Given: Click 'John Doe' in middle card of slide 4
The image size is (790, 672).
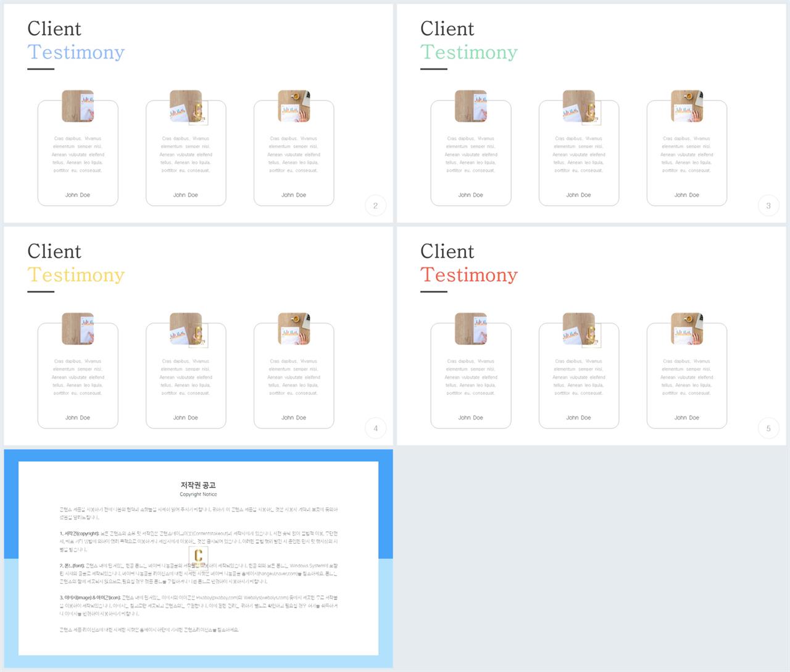Looking at the screenshot, I should coord(186,418).
